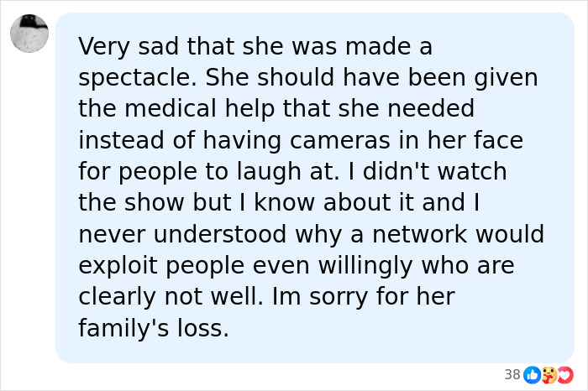
Task: Click the word "spectacle" in the comment
Action: click(136, 77)
